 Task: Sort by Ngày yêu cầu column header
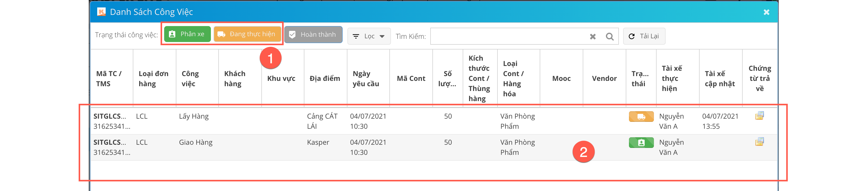click(365, 79)
